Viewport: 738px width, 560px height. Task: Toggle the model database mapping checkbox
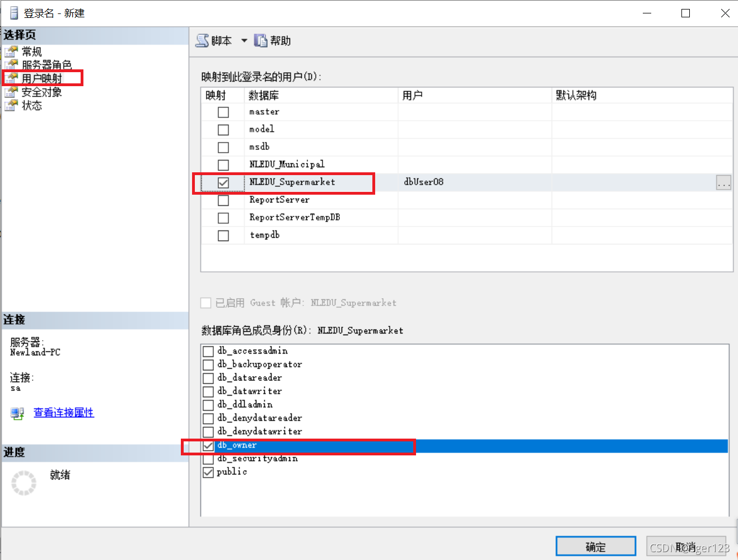click(x=223, y=130)
